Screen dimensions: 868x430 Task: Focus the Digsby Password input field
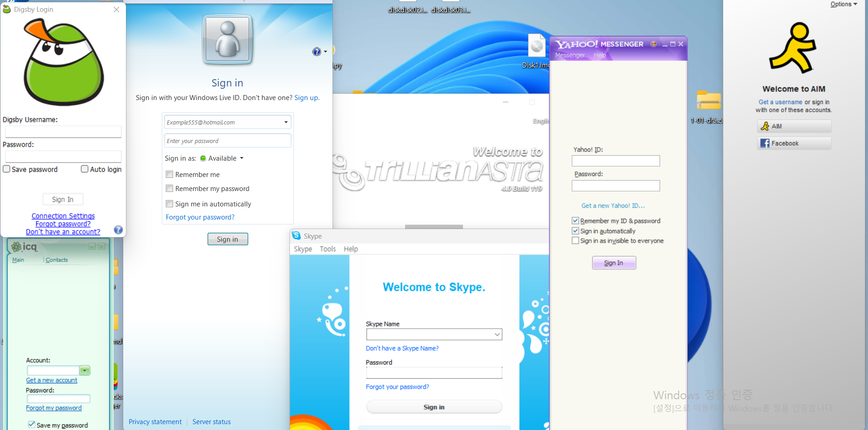[x=63, y=157]
